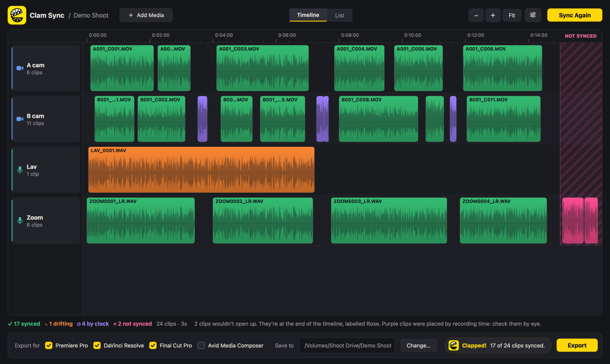Uncheck the Premiere Pro export option
Viewport: 610px width, 364px height.
click(x=49, y=345)
